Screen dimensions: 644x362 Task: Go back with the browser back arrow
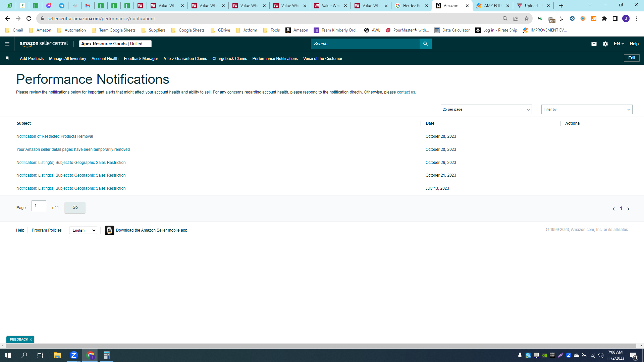pyautogui.click(x=7, y=18)
